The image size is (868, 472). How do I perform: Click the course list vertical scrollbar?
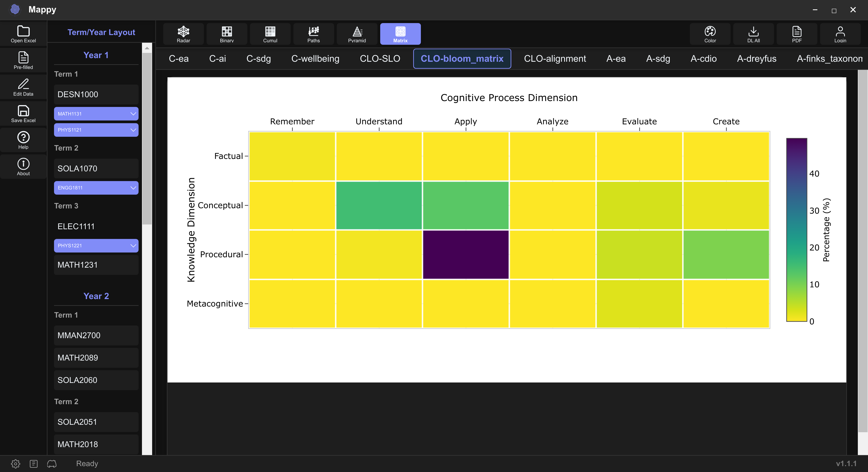[x=147, y=138]
